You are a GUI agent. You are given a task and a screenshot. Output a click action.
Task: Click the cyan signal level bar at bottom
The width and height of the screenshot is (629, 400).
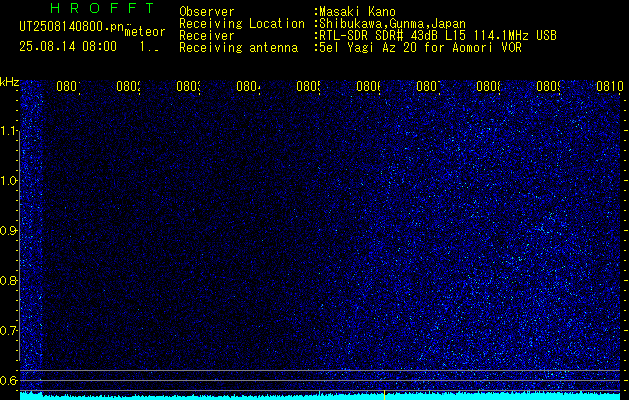pyautogui.click(x=321, y=396)
